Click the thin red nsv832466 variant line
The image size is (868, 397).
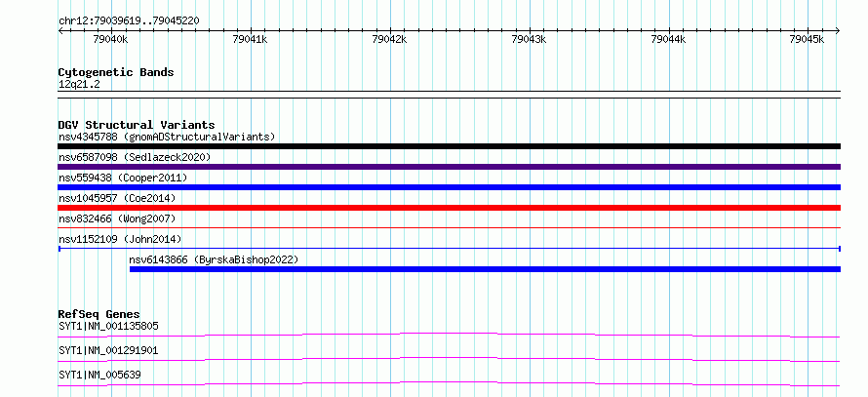[x=449, y=227]
